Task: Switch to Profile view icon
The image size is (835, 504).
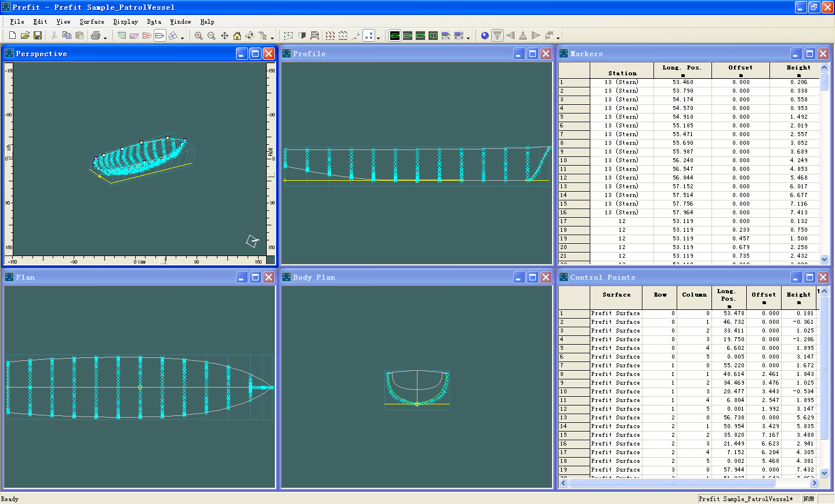Action: 134,35
